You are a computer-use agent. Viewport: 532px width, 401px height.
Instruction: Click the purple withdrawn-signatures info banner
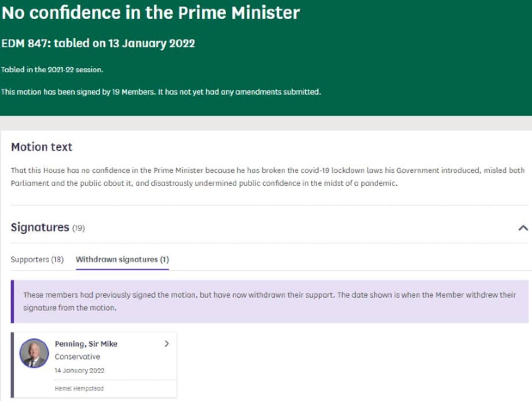point(269,301)
